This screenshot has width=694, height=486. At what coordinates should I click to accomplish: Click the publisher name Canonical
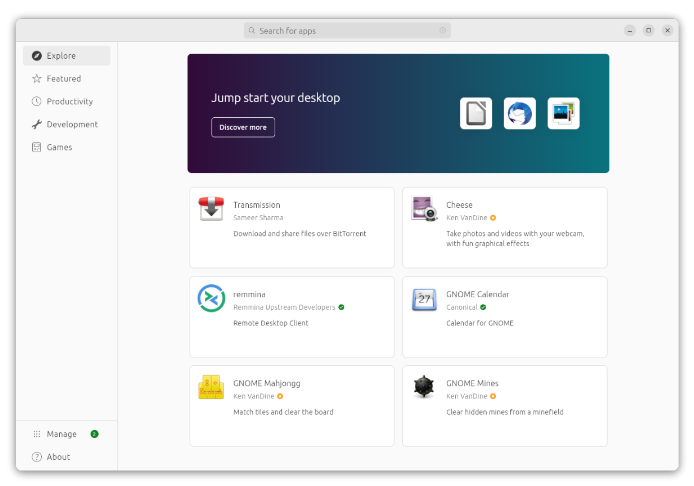click(x=462, y=307)
